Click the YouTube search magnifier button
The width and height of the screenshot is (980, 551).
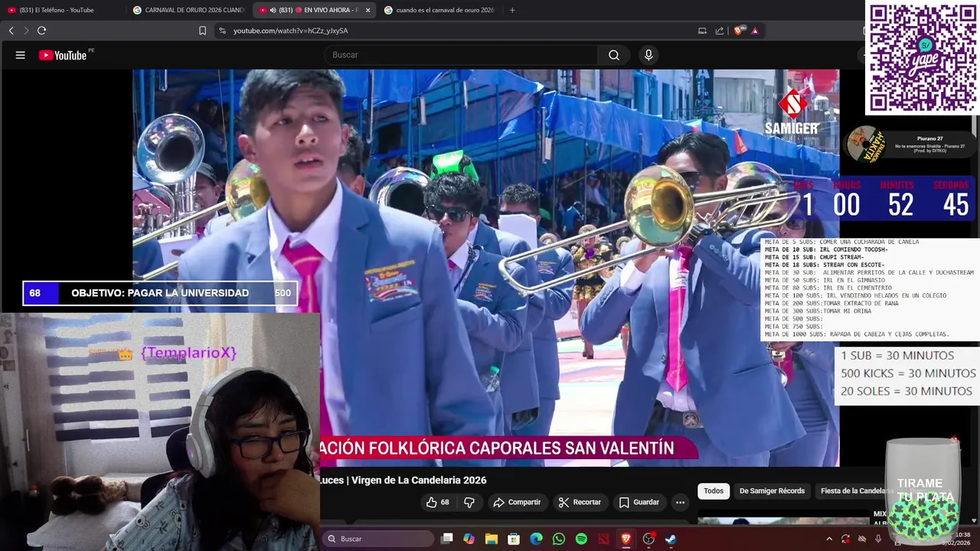614,55
